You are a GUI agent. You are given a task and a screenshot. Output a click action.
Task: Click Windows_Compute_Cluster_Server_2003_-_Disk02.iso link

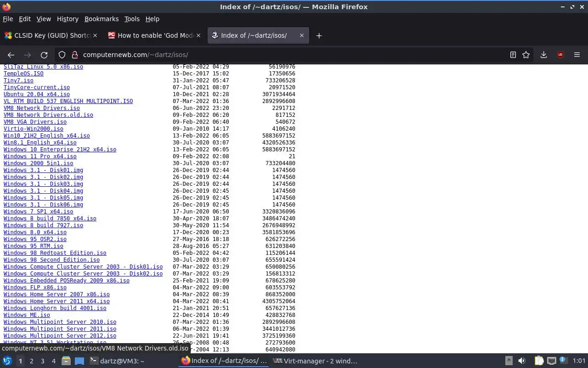[83, 274]
